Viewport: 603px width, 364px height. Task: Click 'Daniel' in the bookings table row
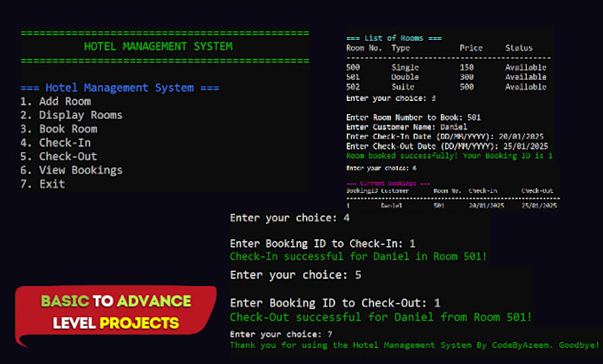[x=391, y=205]
